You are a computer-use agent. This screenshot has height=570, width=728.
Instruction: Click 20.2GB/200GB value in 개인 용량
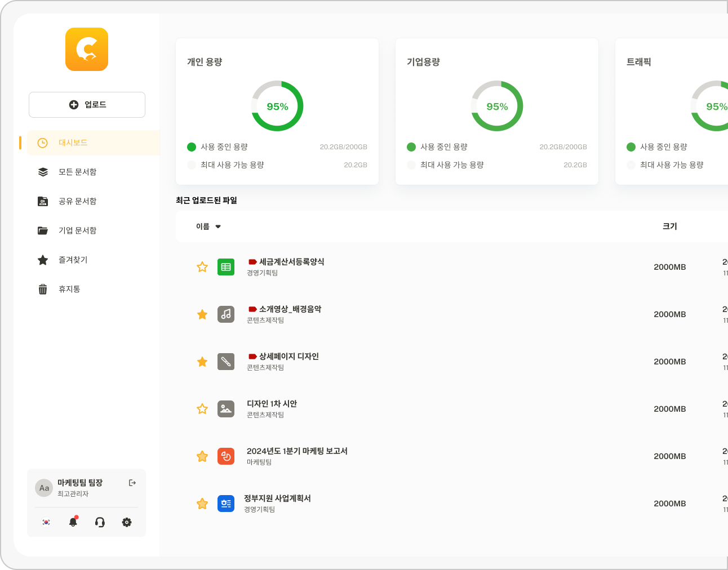coord(344,147)
